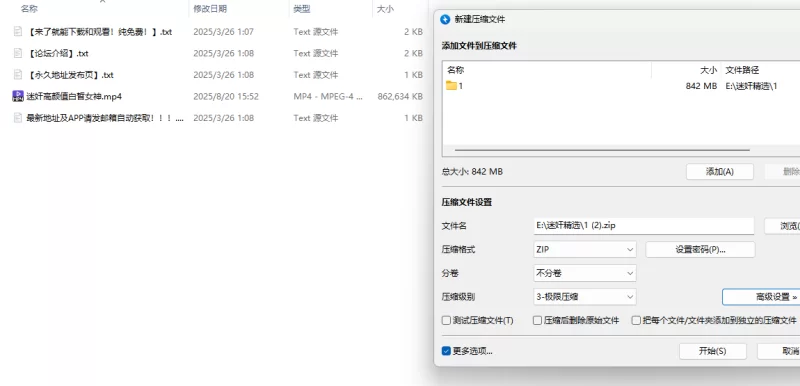Image resolution: width=800 pixels, height=386 pixels.
Task: Click the file icon of the last txt row (最新地址及APP)
Action: pyautogui.click(x=18, y=118)
